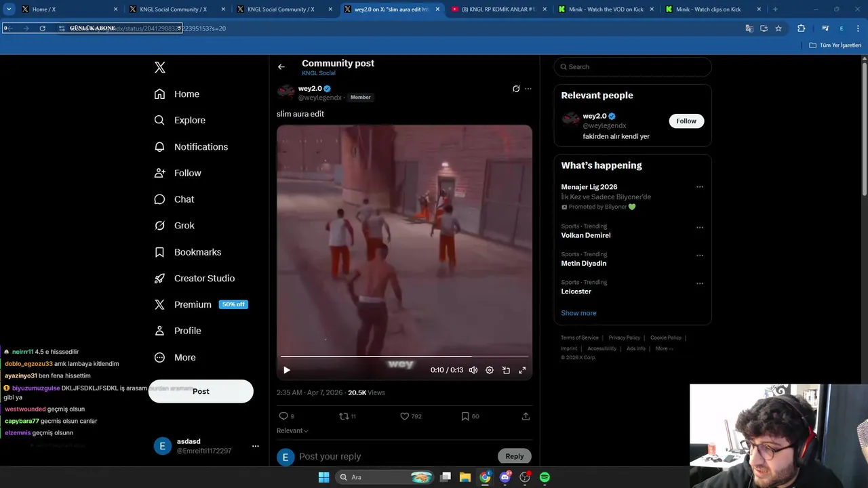The width and height of the screenshot is (868, 488).
Task: Click the Grok icon on the post
Action: click(x=516, y=89)
